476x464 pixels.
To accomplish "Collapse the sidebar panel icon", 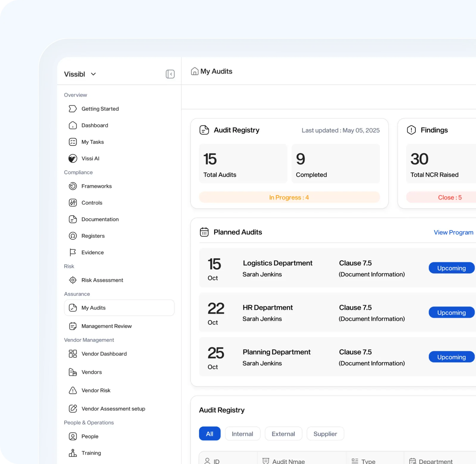I will [x=170, y=74].
